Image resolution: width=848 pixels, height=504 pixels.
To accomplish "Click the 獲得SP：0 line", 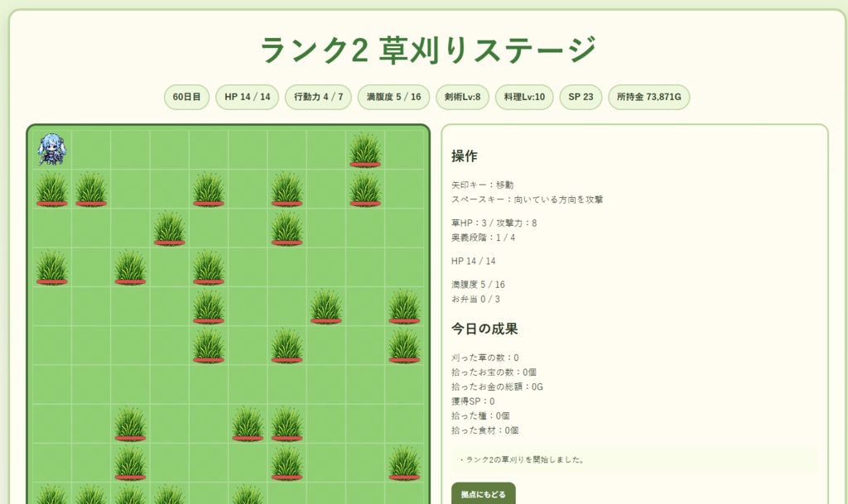I will click(x=473, y=401).
